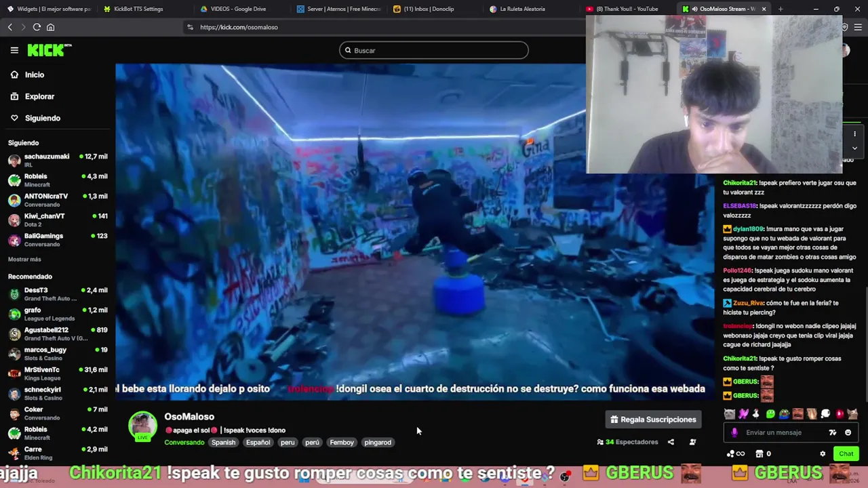The height and width of the screenshot is (488, 868).
Task: Open the browser home page
Action: click(x=50, y=27)
